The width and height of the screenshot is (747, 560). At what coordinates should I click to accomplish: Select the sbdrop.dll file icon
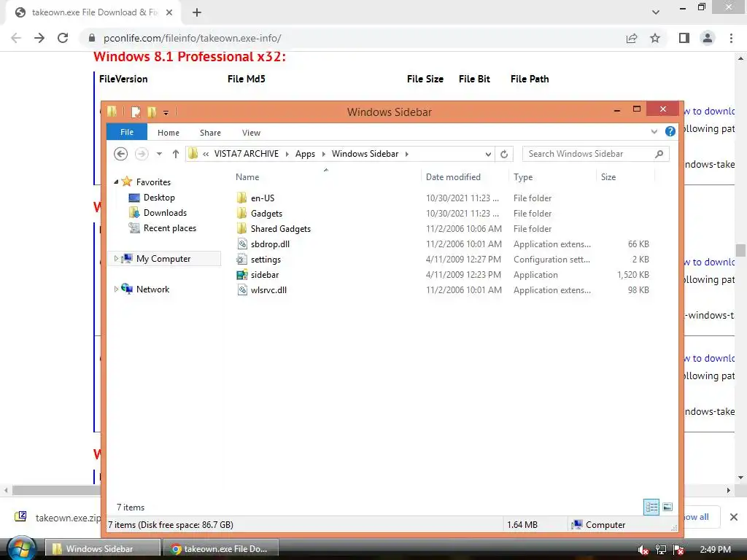pyautogui.click(x=242, y=244)
